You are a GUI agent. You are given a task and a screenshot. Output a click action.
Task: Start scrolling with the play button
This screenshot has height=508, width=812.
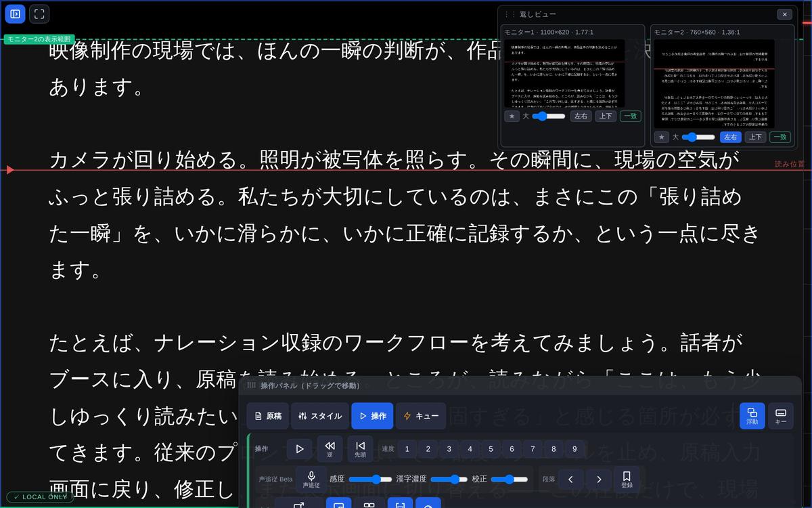pyautogui.click(x=300, y=448)
